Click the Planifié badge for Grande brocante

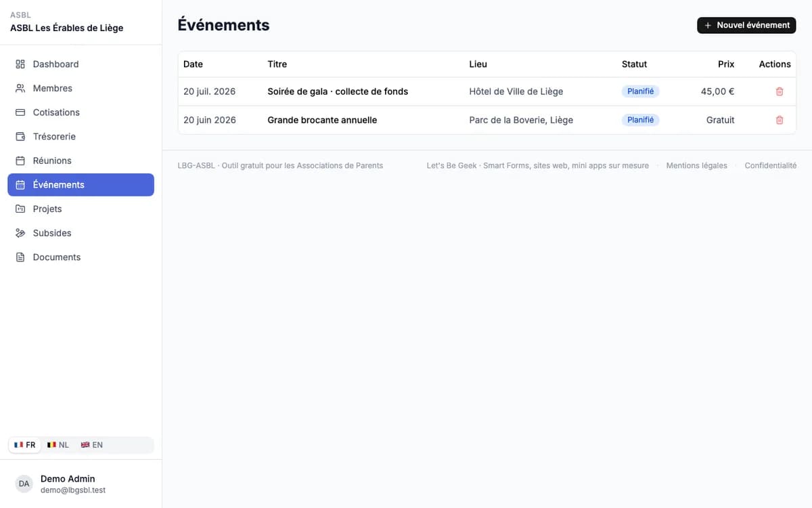tap(640, 120)
